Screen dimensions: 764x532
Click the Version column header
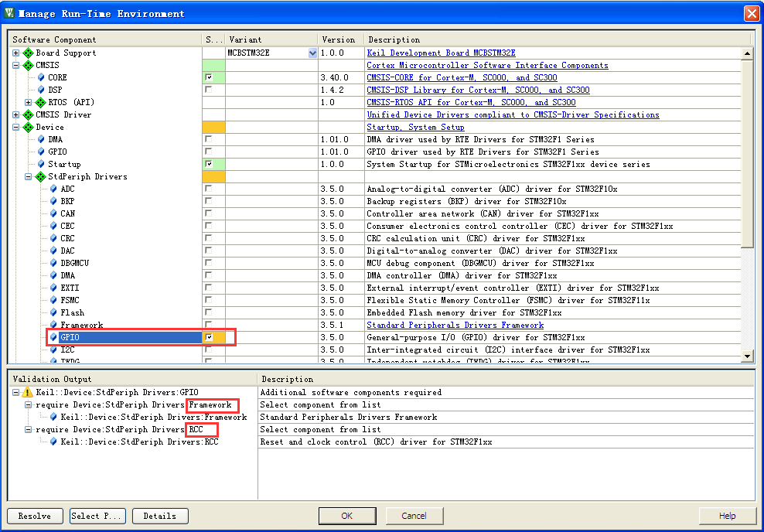click(341, 39)
